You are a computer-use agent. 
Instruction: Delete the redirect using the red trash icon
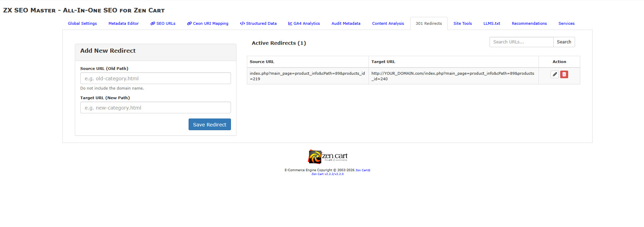pos(564,74)
